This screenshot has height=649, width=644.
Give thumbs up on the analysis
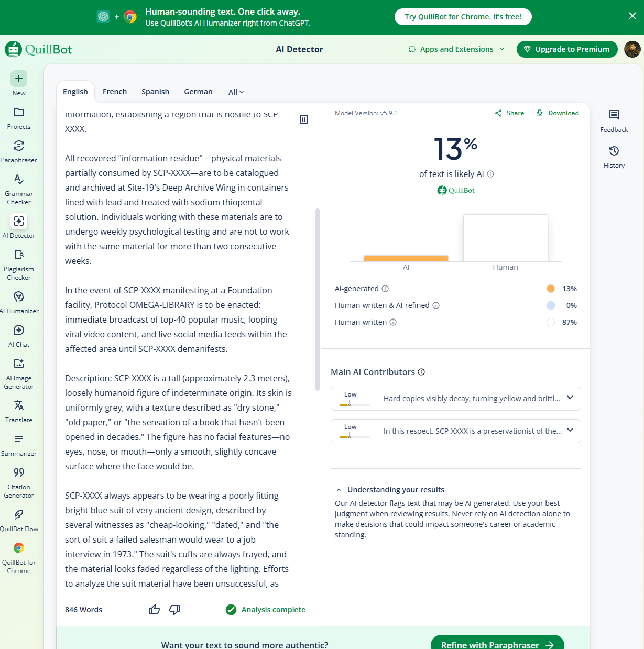[154, 609]
